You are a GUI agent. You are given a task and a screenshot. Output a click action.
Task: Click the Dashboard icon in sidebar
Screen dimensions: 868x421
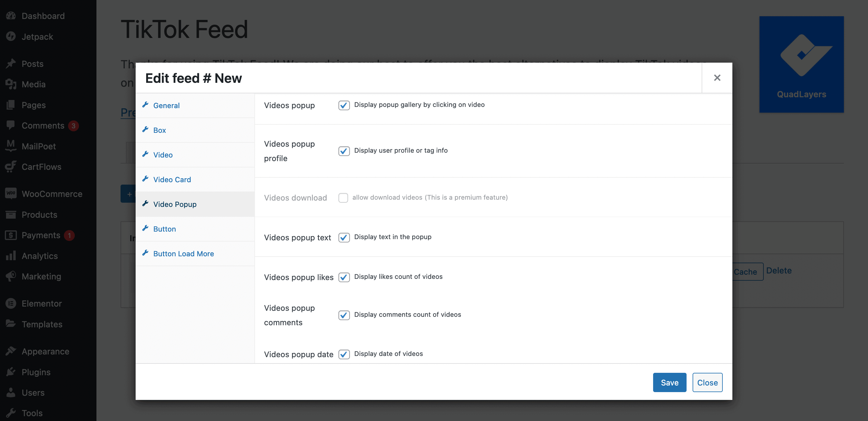pyautogui.click(x=12, y=15)
